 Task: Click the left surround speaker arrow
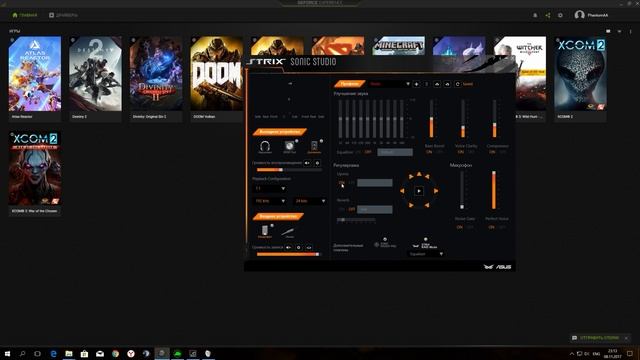click(x=402, y=191)
